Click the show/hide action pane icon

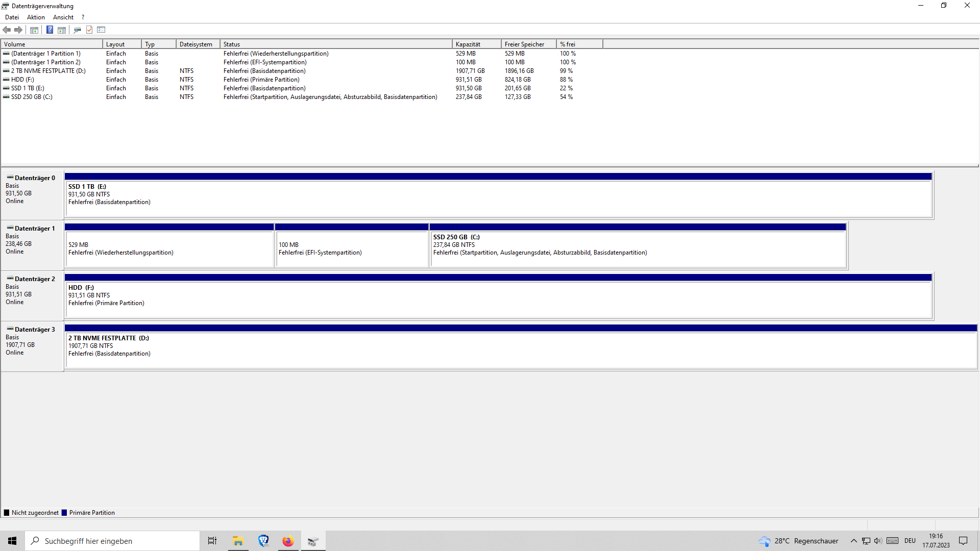[x=62, y=30]
